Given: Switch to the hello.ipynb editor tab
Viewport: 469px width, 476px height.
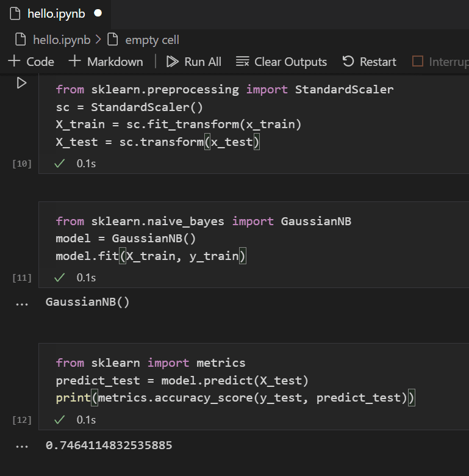Looking at the screenshot, I should tap(55, 13).
